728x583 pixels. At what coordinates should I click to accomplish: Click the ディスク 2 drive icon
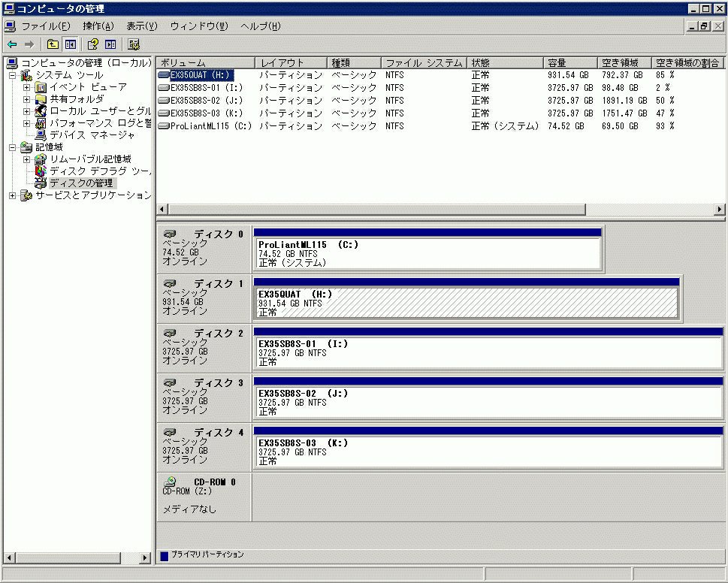pos(170,333)
